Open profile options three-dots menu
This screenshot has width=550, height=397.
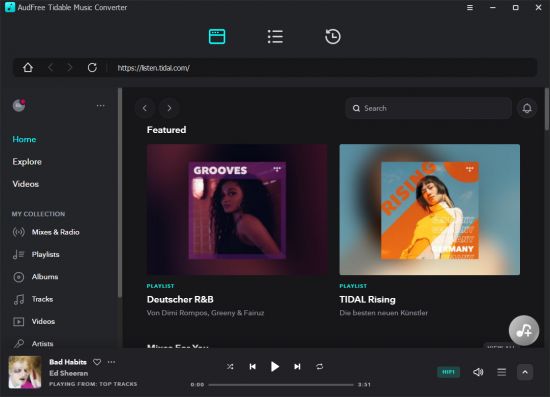click(101, 106)
